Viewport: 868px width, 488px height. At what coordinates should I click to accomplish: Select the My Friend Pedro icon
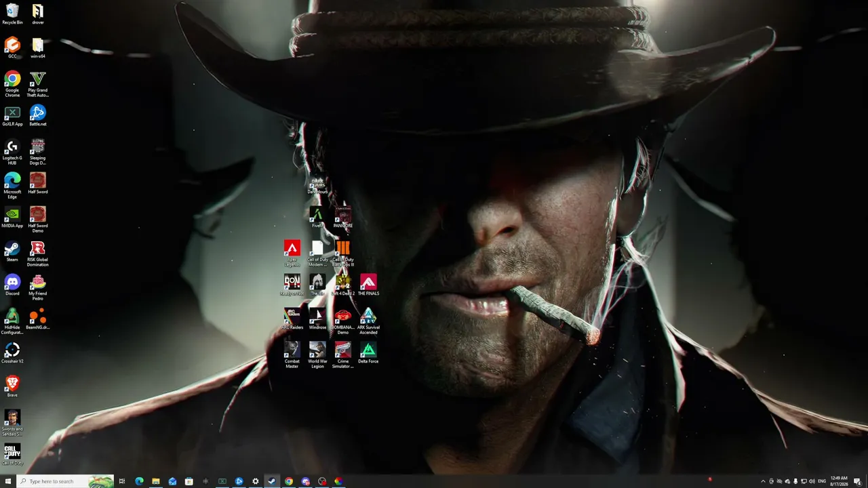(38, 287)
